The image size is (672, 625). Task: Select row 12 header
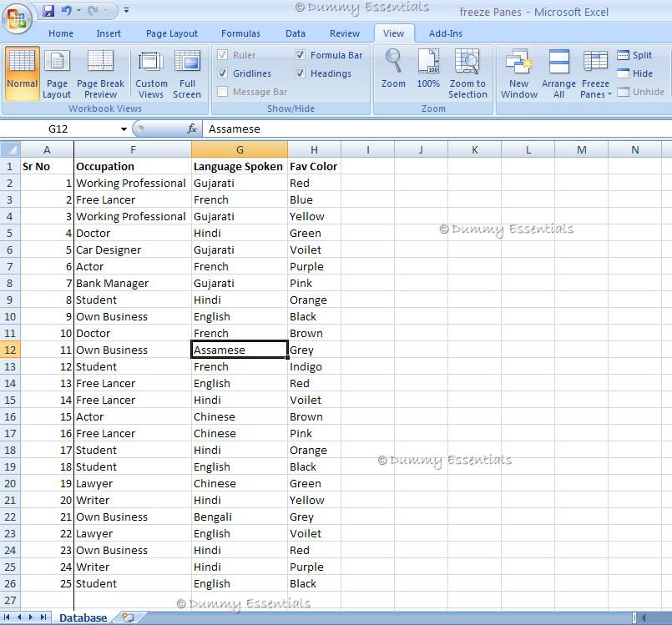[10, 350]
